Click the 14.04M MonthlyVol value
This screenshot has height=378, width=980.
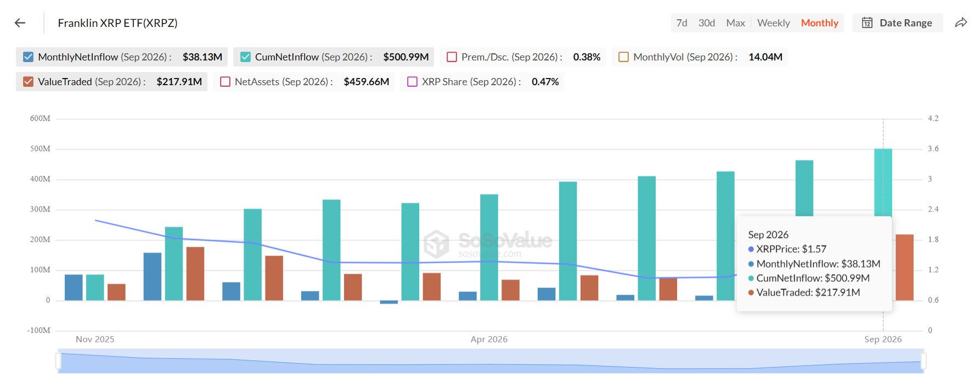(765, 57)
